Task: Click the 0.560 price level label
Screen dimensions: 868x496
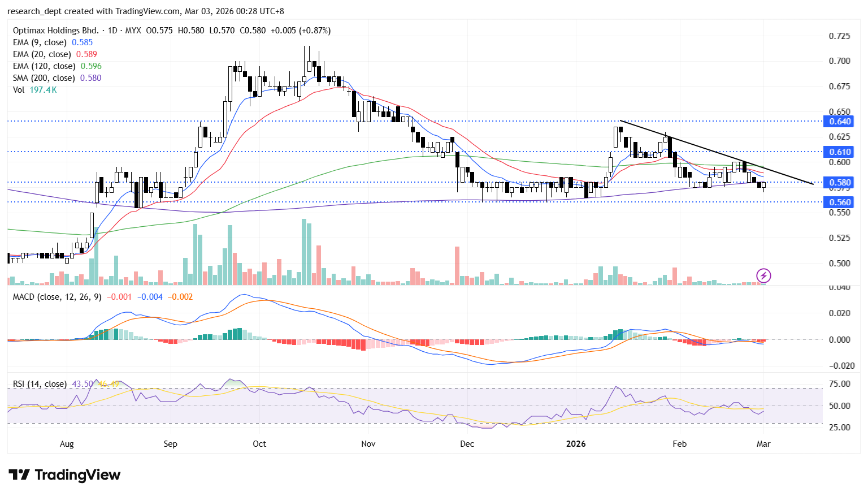Action: (x=839, y=202)
